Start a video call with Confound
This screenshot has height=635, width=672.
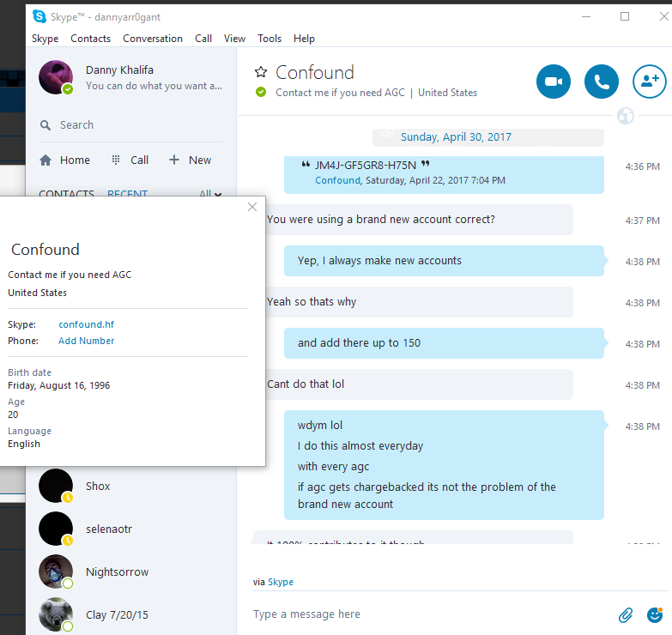pyautogui.click(x=553, y=82)
